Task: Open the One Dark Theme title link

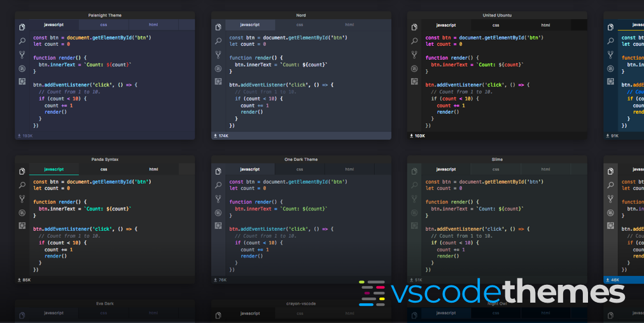Action: (301, 159)
